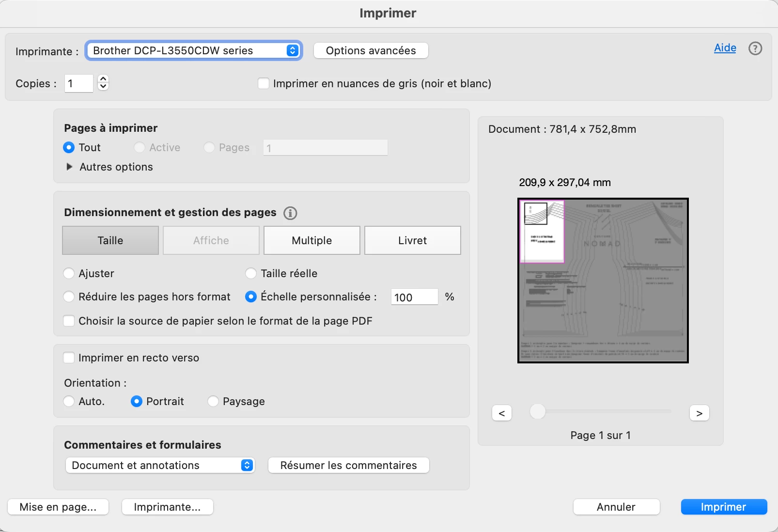Select Auto. orientation

coord(69,401)
